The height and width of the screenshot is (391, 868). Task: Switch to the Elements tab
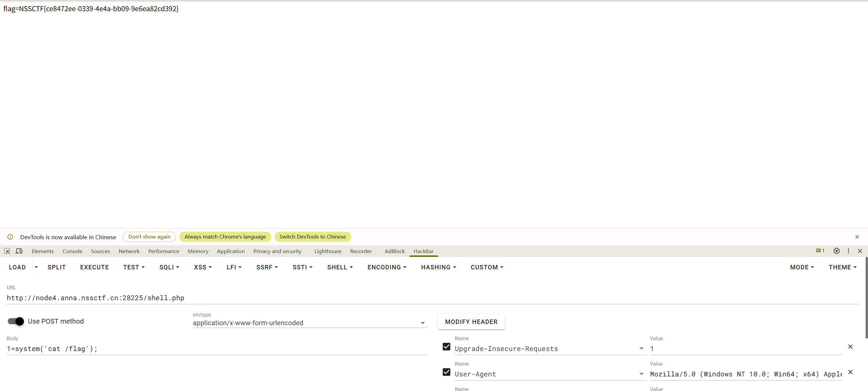click(x=43, y=251)
